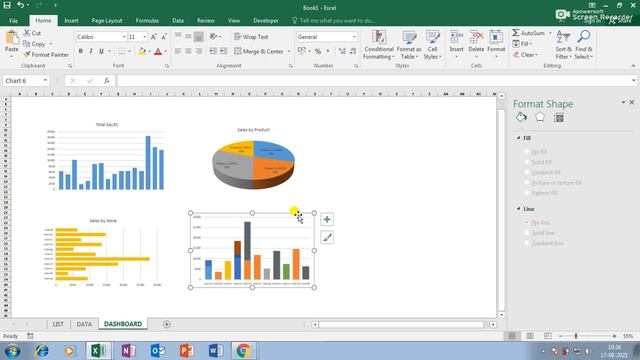The height and width of the screenshot is (360, 640).
Task: Click Undo in Quick Access toolbar
Action: (x=20, y=6)
